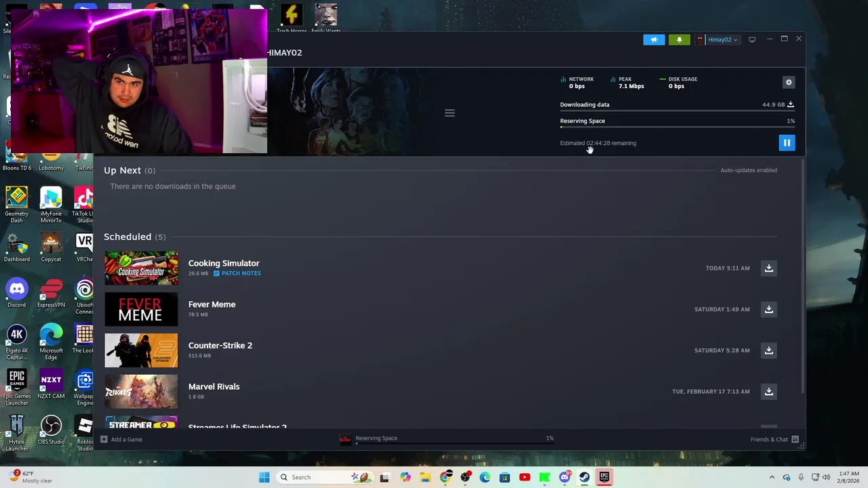868x488 pixels.
Task: Open iMyFone MirrorTo desktop shortcut
Action: [51, 205]
